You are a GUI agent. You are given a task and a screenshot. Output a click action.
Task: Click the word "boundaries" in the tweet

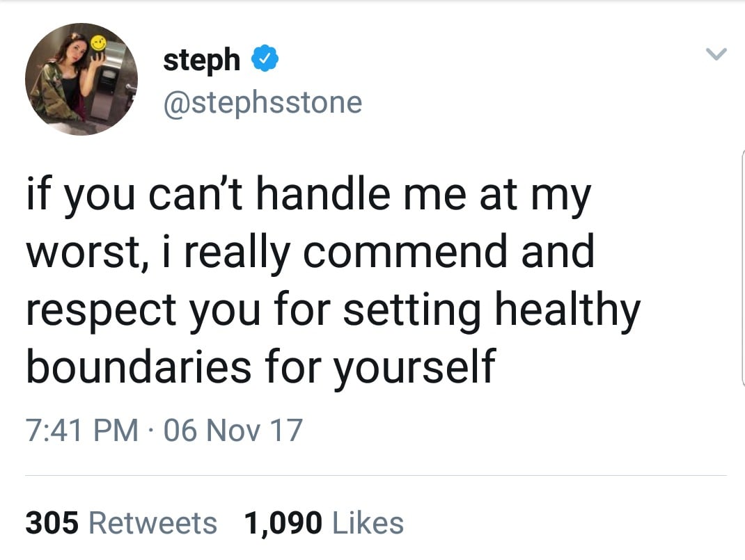tap(139, 367)
